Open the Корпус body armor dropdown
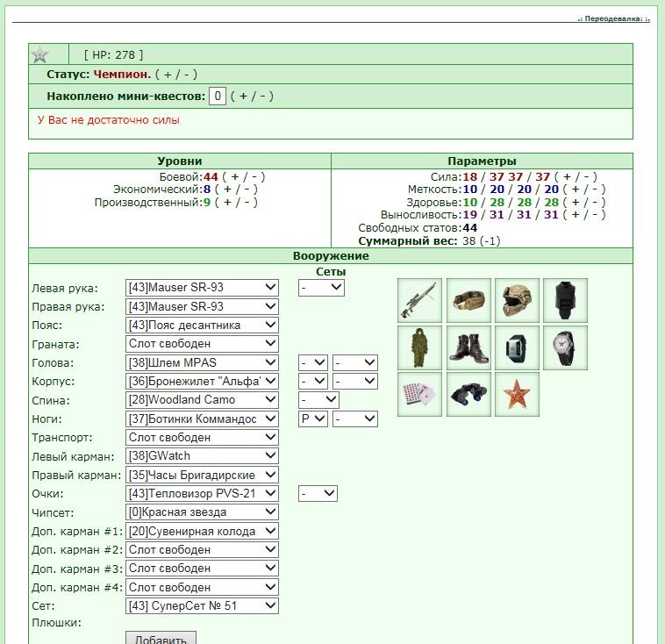665x644 pixels. coord(202,381)
